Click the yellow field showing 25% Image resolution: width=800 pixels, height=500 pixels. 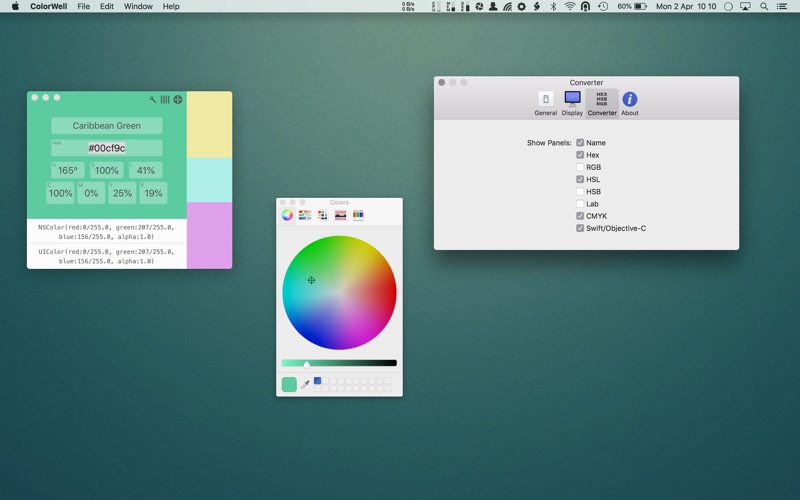tap(122, 193)
